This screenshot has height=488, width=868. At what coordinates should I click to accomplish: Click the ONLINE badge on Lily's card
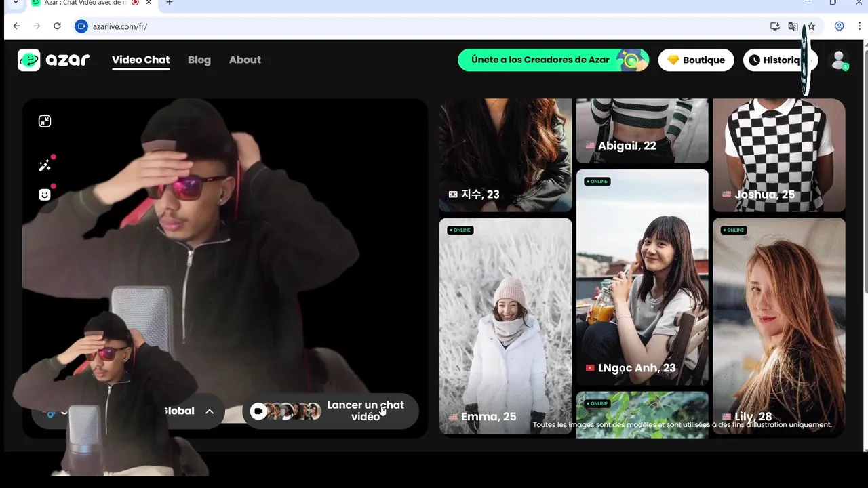pyautogui.click(x=734, y=230)
